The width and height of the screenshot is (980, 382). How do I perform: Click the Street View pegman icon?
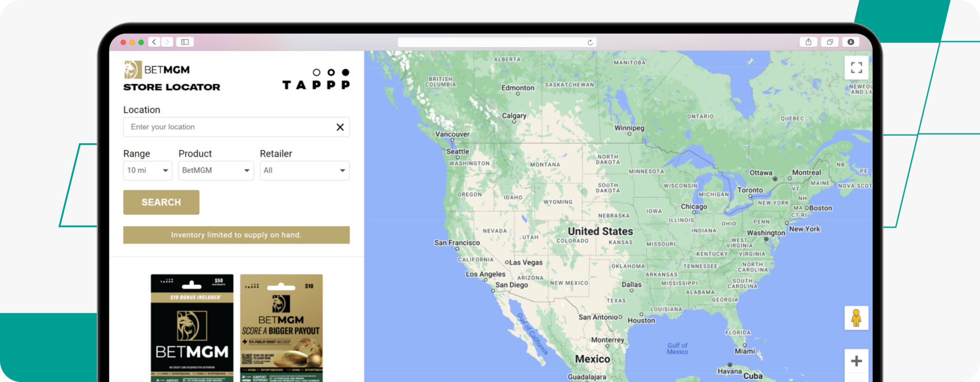(x=856, y=318)
